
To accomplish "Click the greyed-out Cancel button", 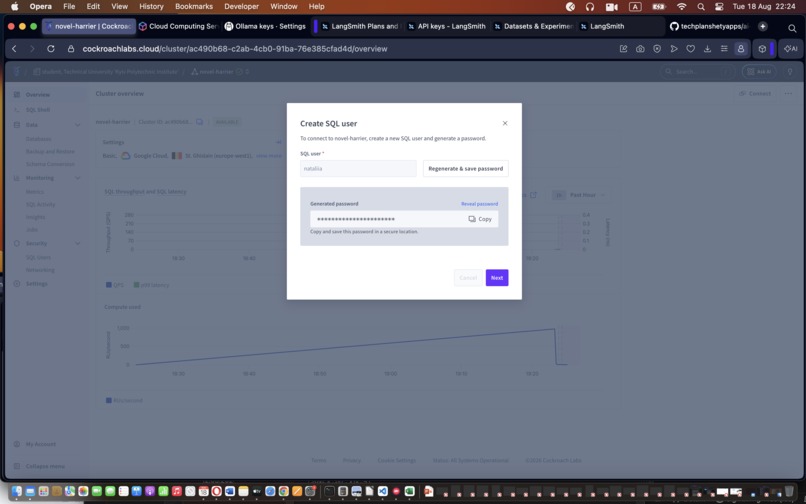I will point(468,278).
